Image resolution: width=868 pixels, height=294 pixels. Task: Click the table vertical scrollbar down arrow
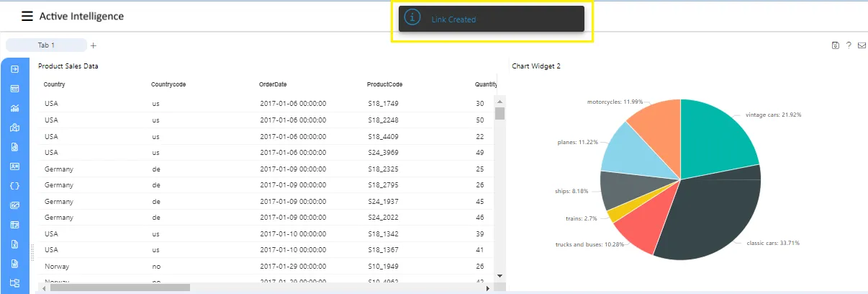coord(500,275)
